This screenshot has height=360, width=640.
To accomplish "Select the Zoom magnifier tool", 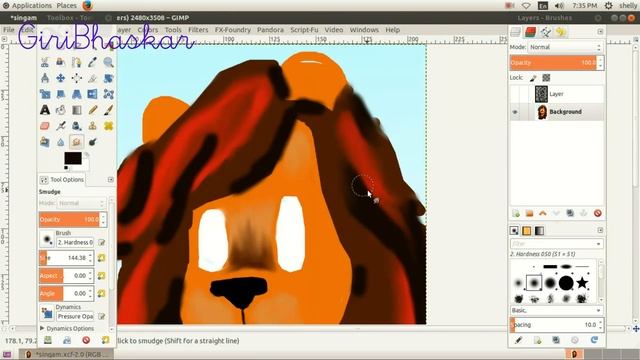I will [x=109, y=62].
